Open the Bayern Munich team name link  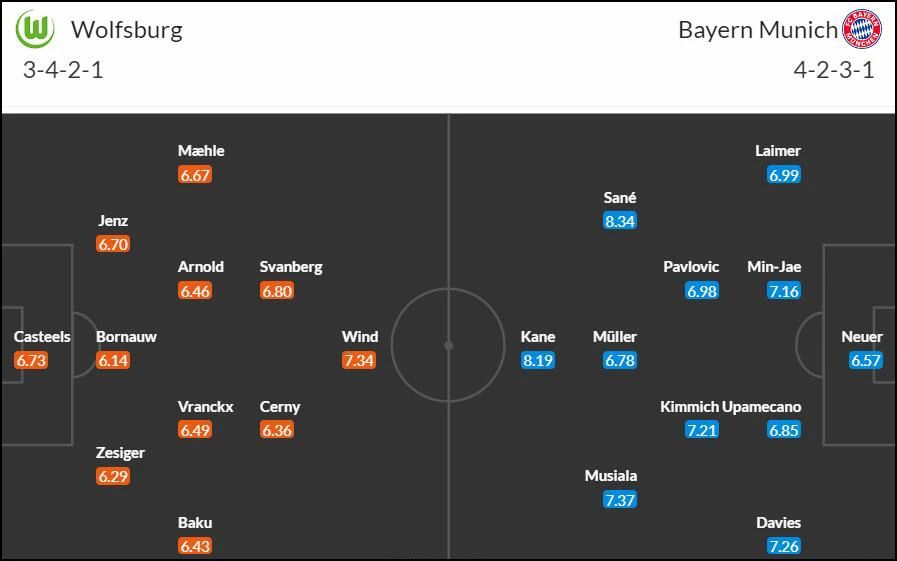[758, 30]
